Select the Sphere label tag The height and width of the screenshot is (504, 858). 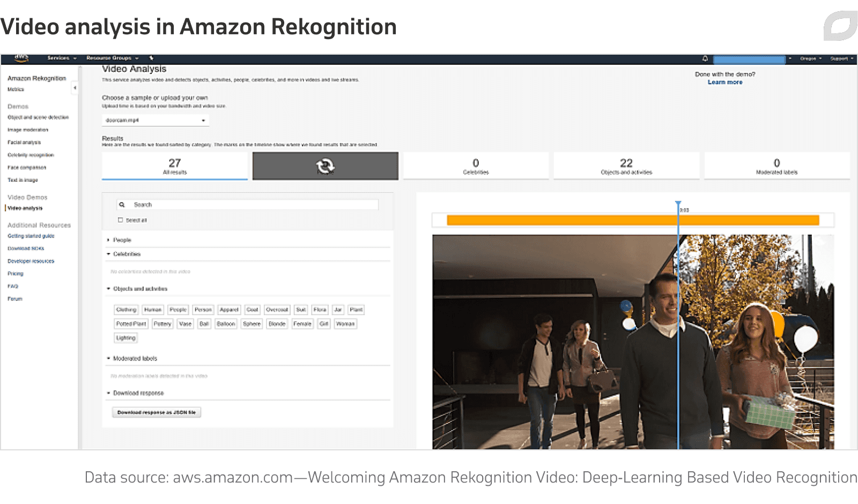[x=252, y=324]
